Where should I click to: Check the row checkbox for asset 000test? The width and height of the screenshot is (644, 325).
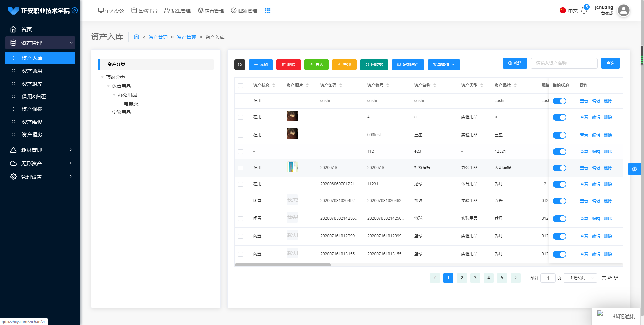click(x=240, y=135)
